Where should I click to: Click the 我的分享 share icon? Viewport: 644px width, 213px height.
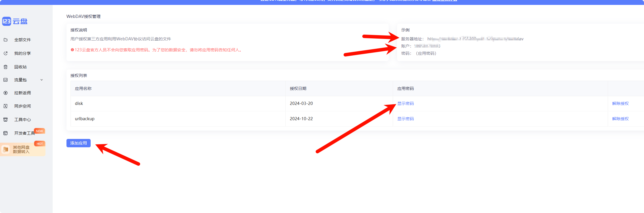click(5, 53)
